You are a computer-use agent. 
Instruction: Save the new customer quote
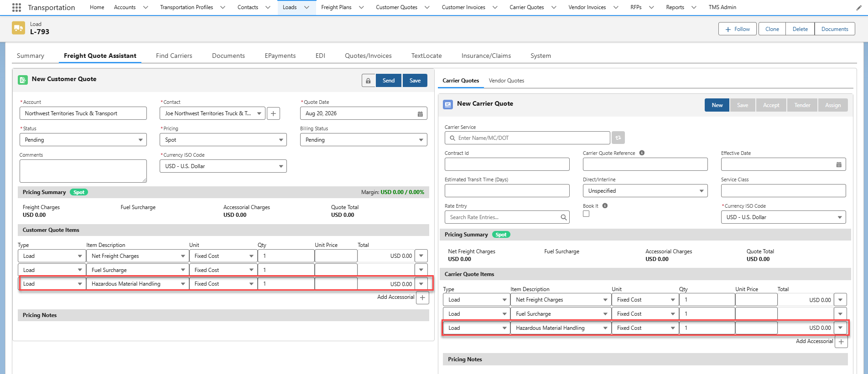(415, 81)
